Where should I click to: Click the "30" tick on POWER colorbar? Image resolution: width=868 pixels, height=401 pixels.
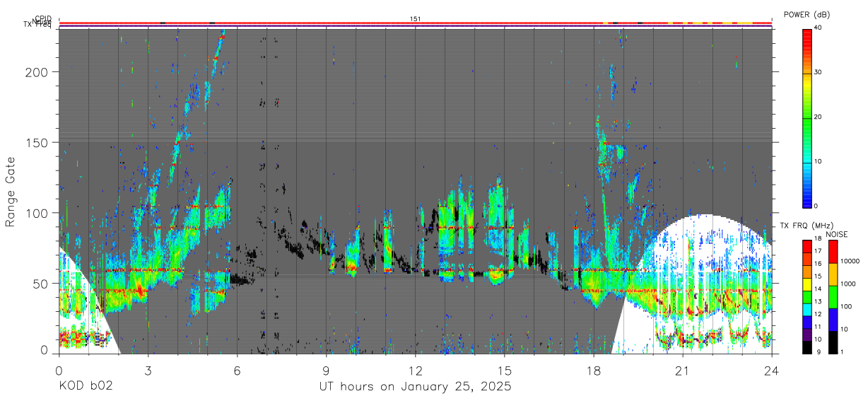tap(819, 73)
